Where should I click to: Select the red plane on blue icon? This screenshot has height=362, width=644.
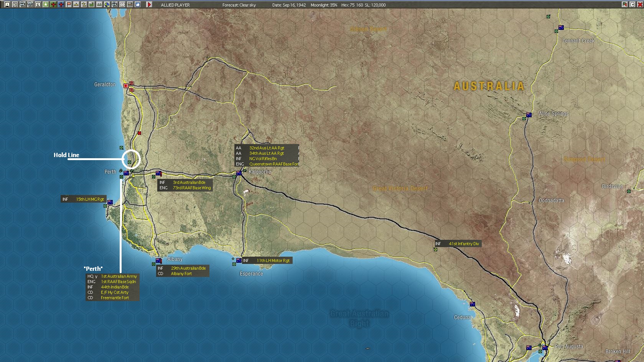coord(61,5)
